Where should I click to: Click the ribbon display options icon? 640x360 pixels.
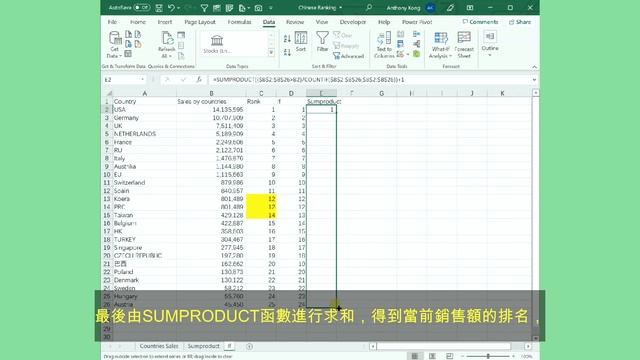tap(470, 8)
